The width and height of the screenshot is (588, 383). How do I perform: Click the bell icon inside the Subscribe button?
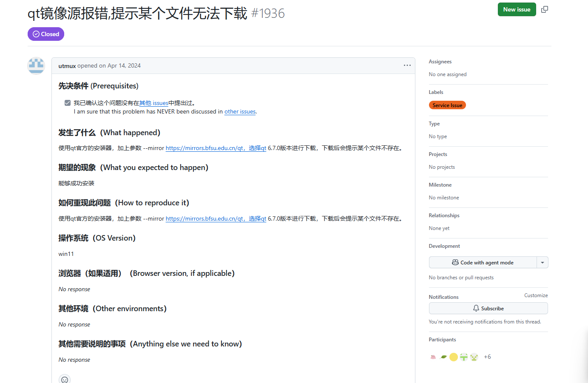(475, 308)
